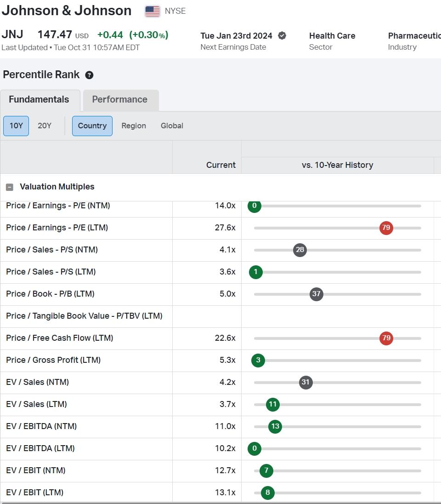Click the Current column header
This screenshot has height=504, width=441.
point(220,165)
